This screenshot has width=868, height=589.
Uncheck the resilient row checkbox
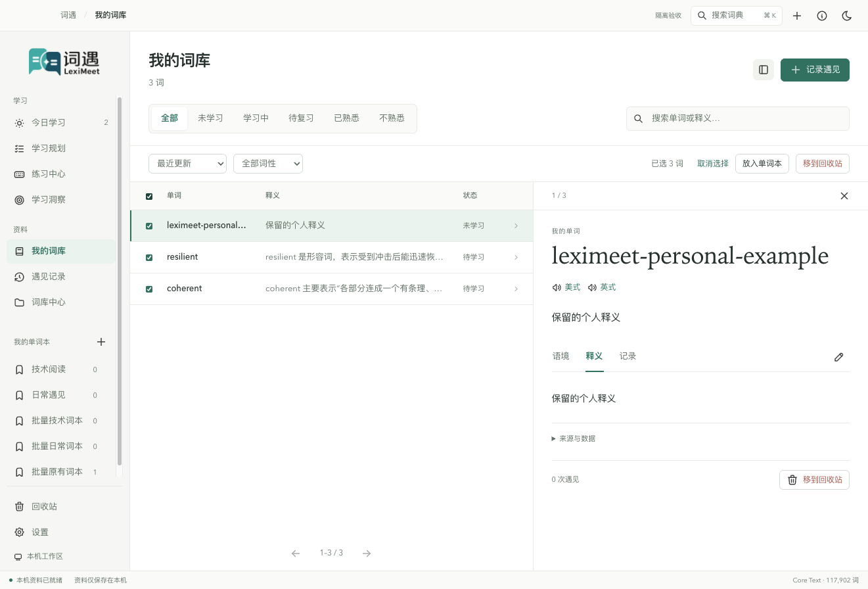(149, 257)
